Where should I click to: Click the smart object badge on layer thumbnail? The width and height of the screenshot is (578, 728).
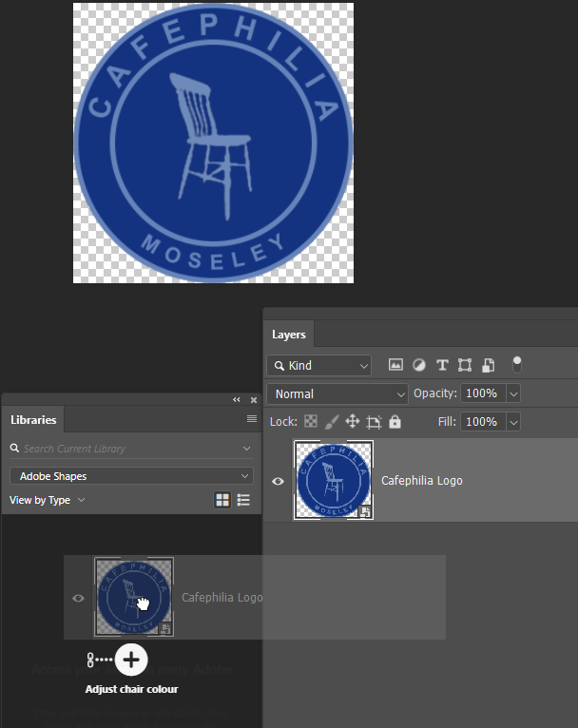365,511
